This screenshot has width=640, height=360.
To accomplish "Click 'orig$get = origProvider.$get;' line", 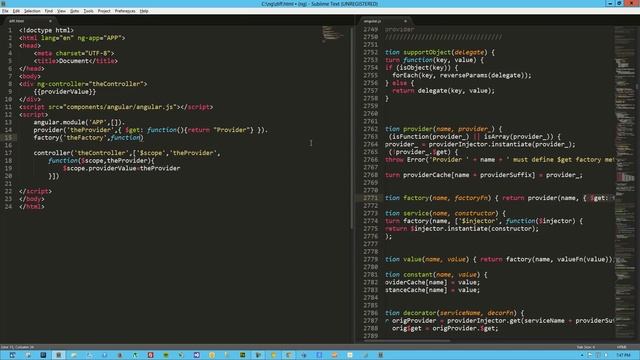I will tap(445, 329).
